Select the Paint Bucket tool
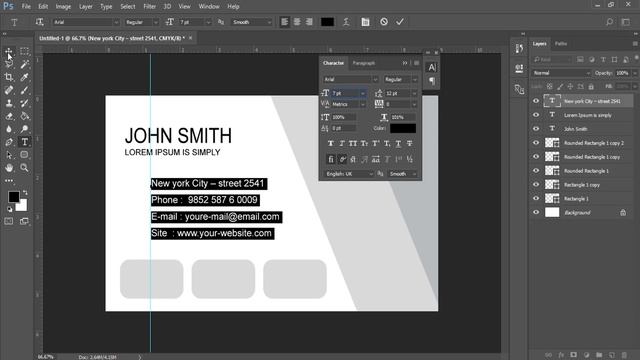This screenshot has width=640, height=360. point(24,116)
